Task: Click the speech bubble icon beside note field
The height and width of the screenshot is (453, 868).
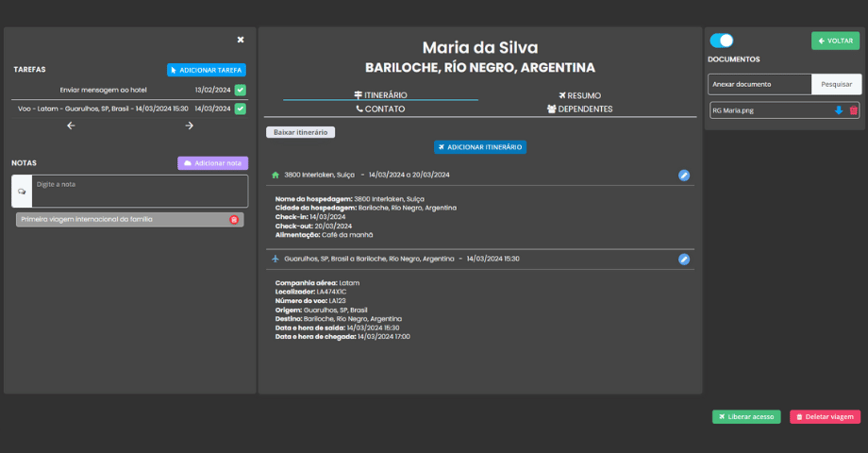Action: coord(22,191)
